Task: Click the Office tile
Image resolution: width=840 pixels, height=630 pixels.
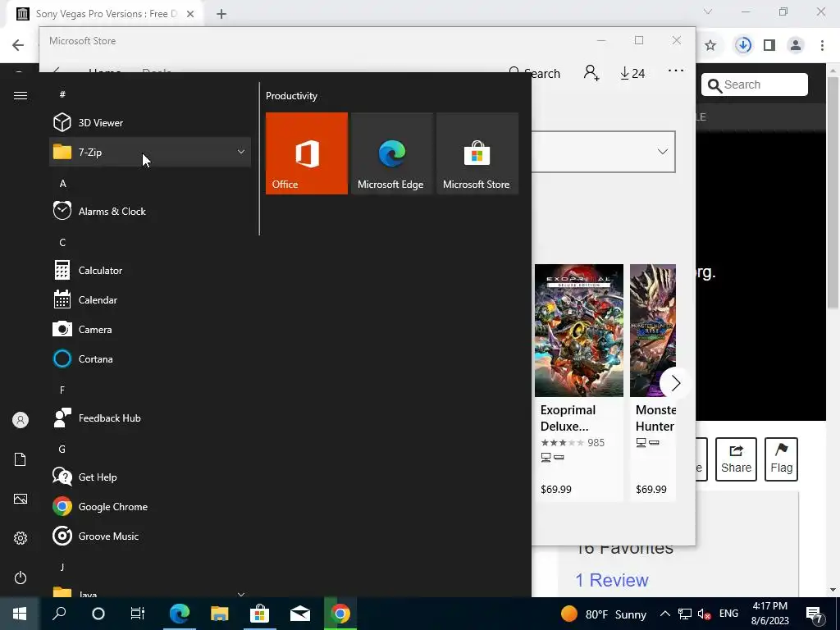Action: [x=307, y=153]
